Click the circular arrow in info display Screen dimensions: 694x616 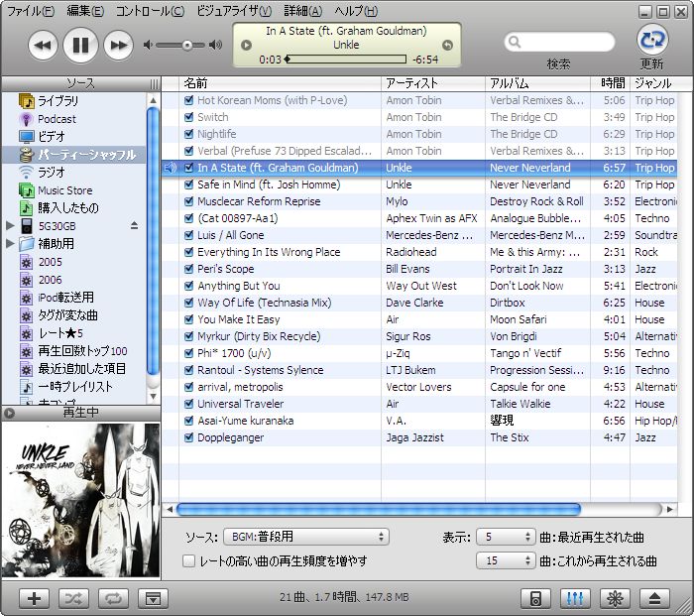point(447,45)
